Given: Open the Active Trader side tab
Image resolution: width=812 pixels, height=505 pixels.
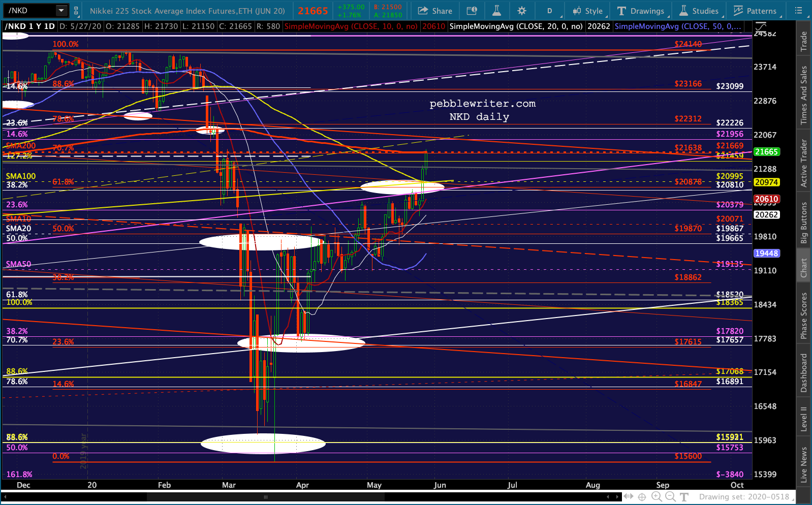Looking at the screenshot, I should coord(804,163).
